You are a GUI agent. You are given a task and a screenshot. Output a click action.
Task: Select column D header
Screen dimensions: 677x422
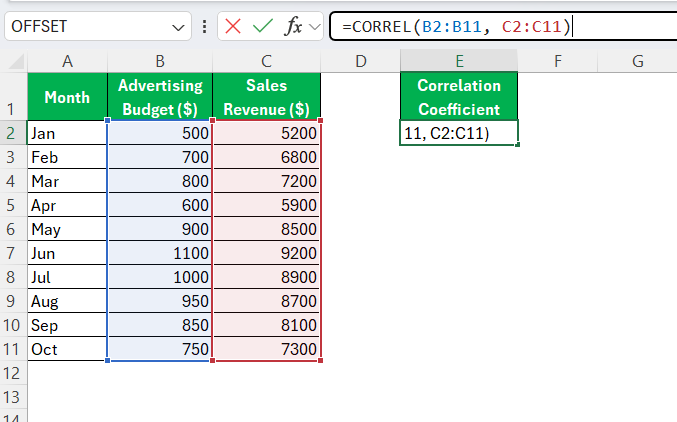[361, 61]
